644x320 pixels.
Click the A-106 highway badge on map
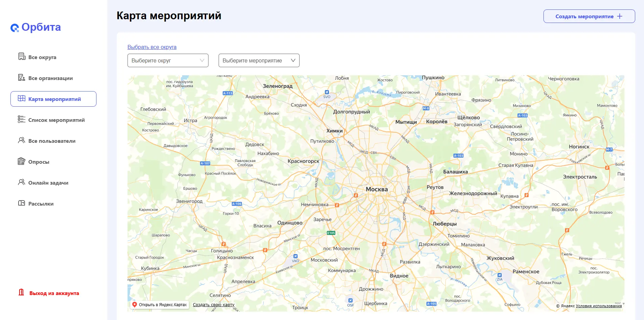pyautogui.click(x=237, y=204)
